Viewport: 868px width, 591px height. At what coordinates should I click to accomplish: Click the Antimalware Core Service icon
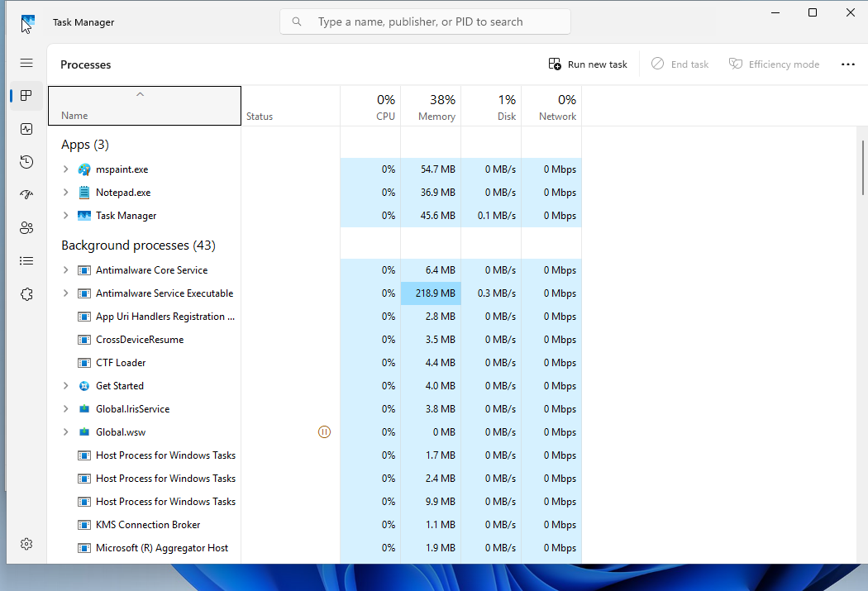click(84, 270)
